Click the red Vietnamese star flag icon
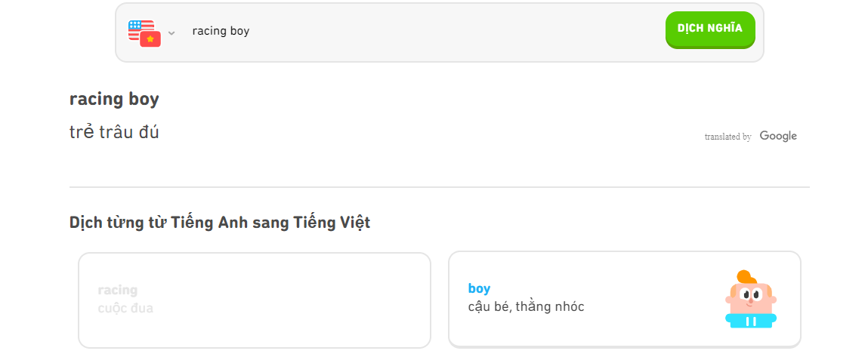The height and width of the screenshot is (360, 868). (150, 38)
